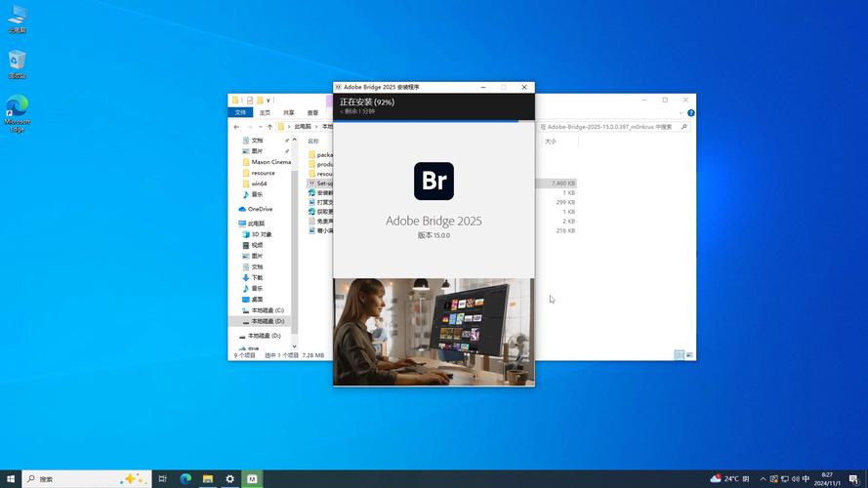The width and height of the screenshot is (868, 488).
Task: Open the quick access toolbar dropdown arrow
Action: tap(269, 101)
